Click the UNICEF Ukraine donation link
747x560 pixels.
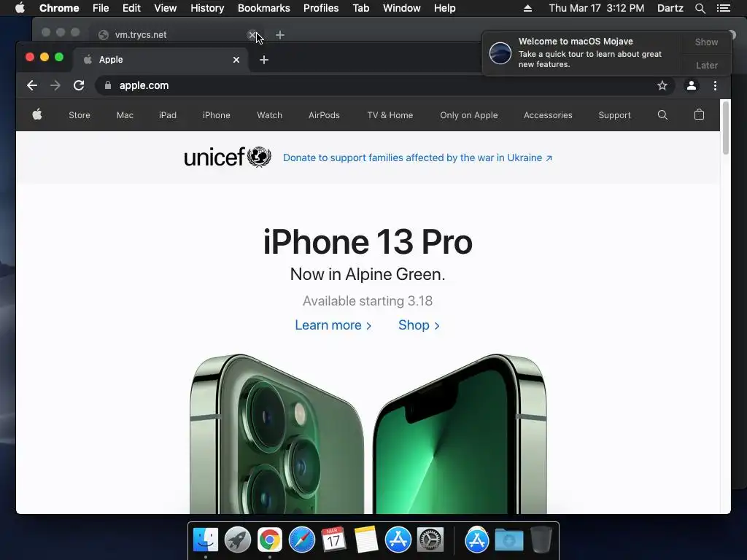(418, 157)
